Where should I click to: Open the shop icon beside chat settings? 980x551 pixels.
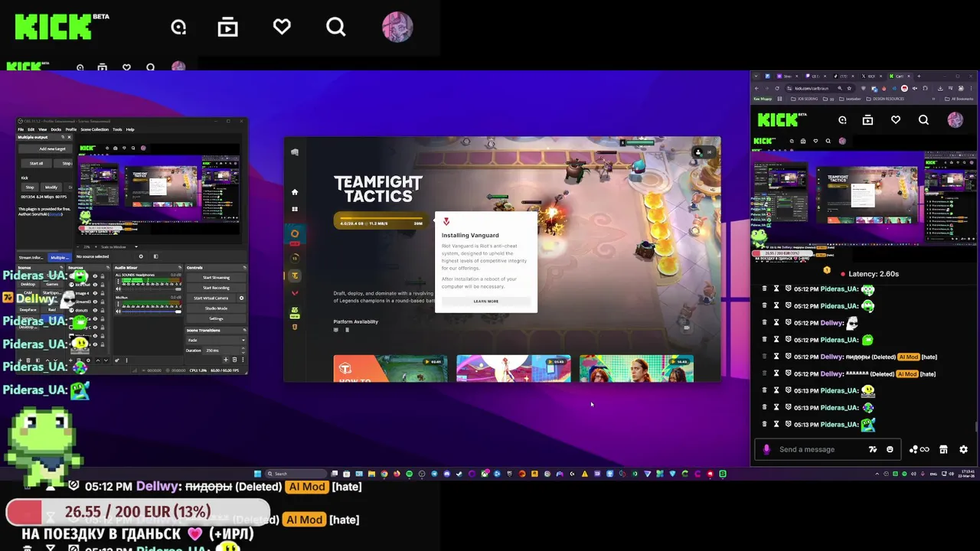943,449
